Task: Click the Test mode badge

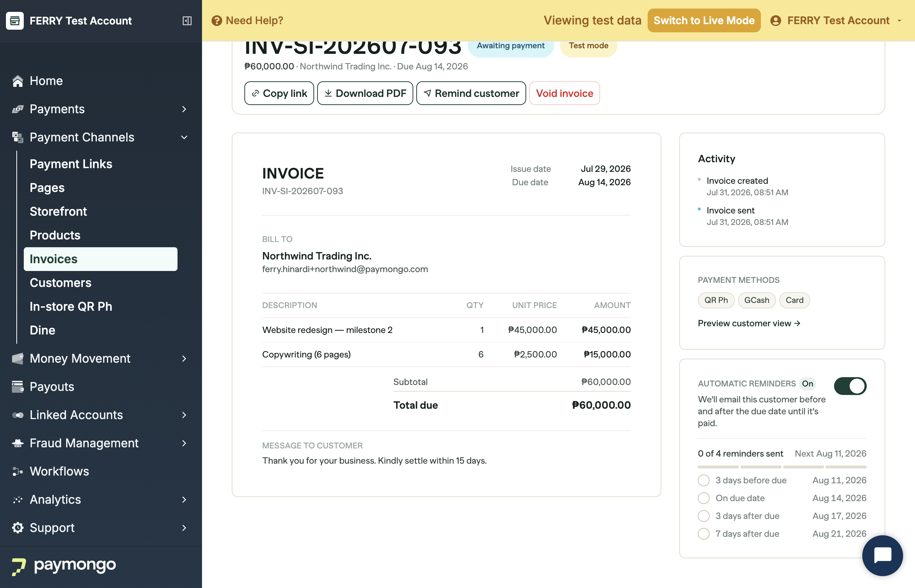Action: pyautogui.click(x=589, y=46)
